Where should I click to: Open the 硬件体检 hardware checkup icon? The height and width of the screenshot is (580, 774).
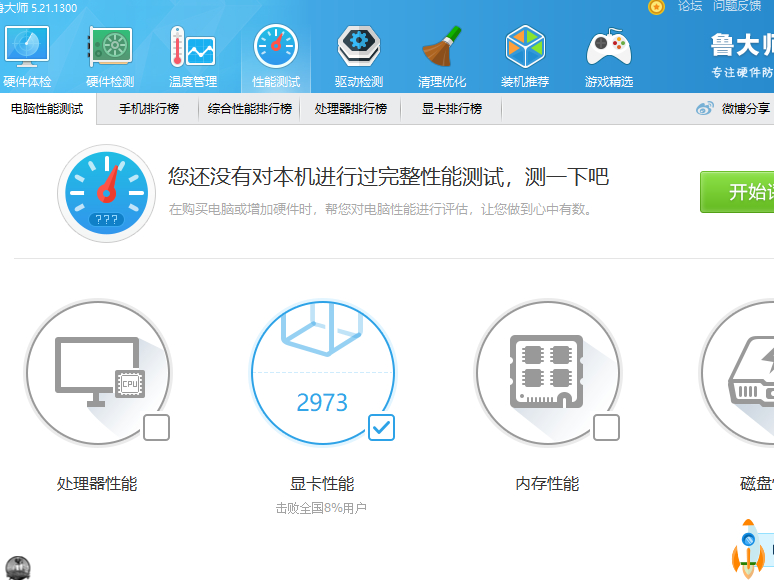pyautogui.click(x=27, y=48)
